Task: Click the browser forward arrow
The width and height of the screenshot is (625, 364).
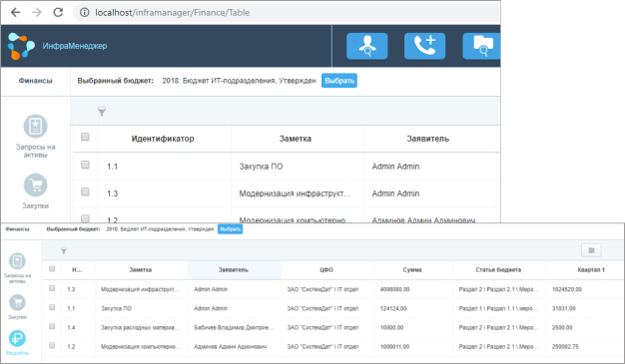Action: (37, 12)
